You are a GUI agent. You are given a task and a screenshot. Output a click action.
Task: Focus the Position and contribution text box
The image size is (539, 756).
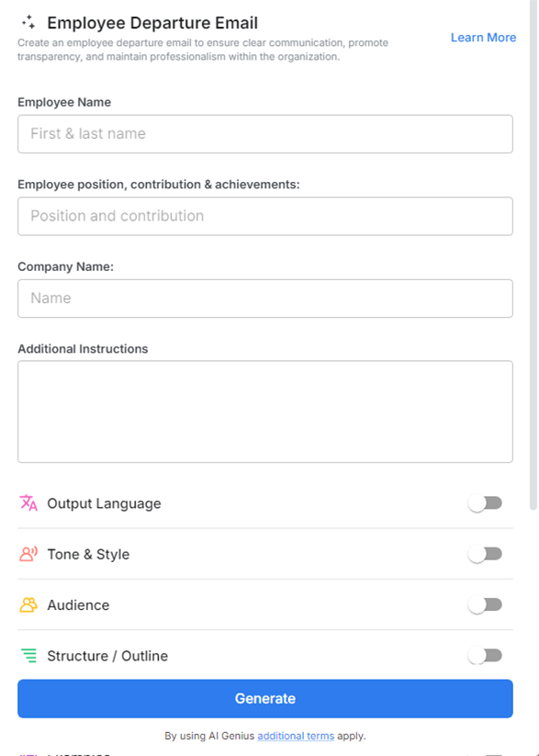(264, 216)
